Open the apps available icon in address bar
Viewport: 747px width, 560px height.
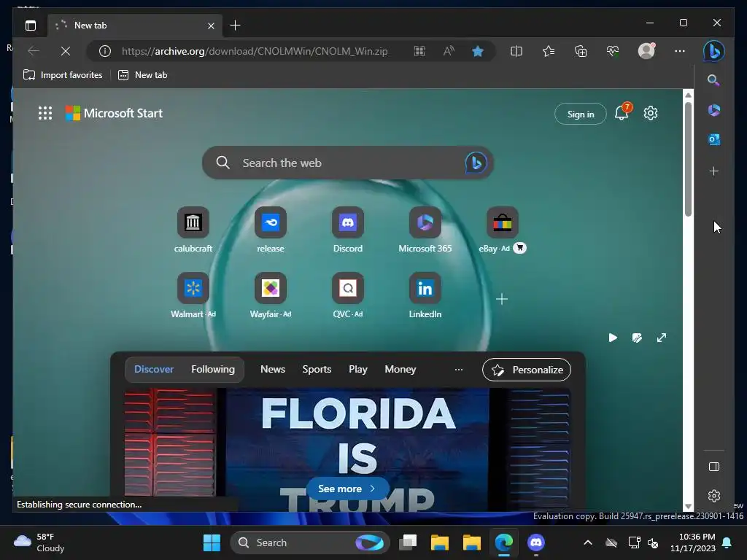click(x=419, y=51)
